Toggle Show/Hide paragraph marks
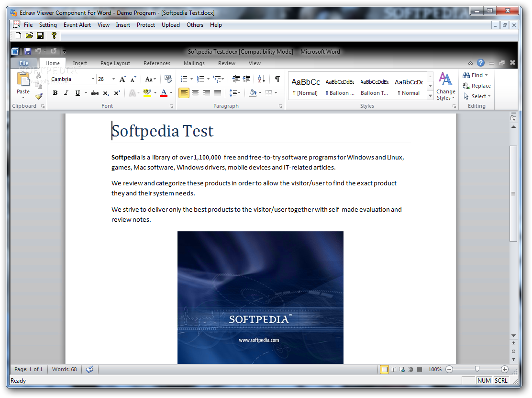 (x=277, y=79)
